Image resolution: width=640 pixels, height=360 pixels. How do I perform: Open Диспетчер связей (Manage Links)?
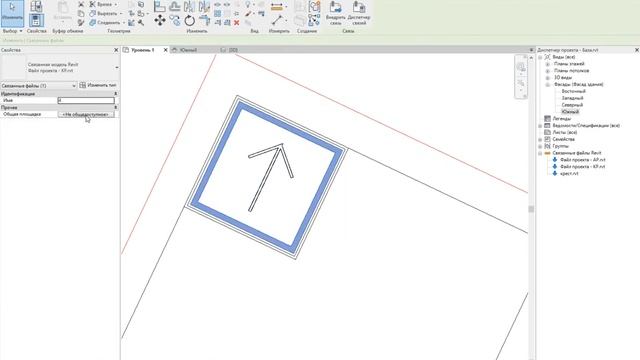pos(359,13)
